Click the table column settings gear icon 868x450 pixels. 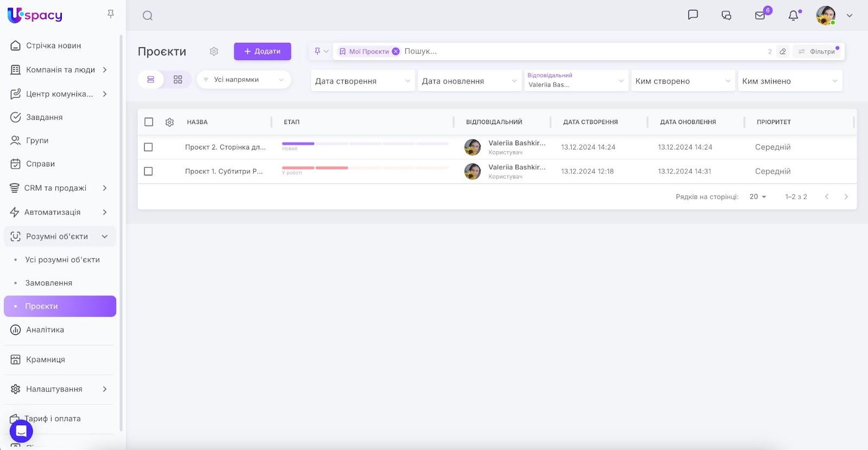coord(169,123)
